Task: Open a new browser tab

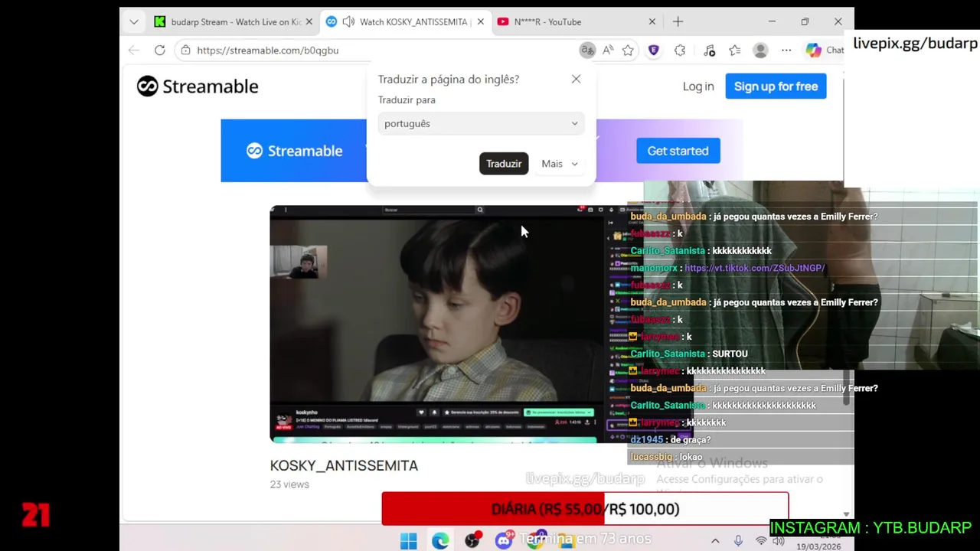Action: (x=678, y=22)
